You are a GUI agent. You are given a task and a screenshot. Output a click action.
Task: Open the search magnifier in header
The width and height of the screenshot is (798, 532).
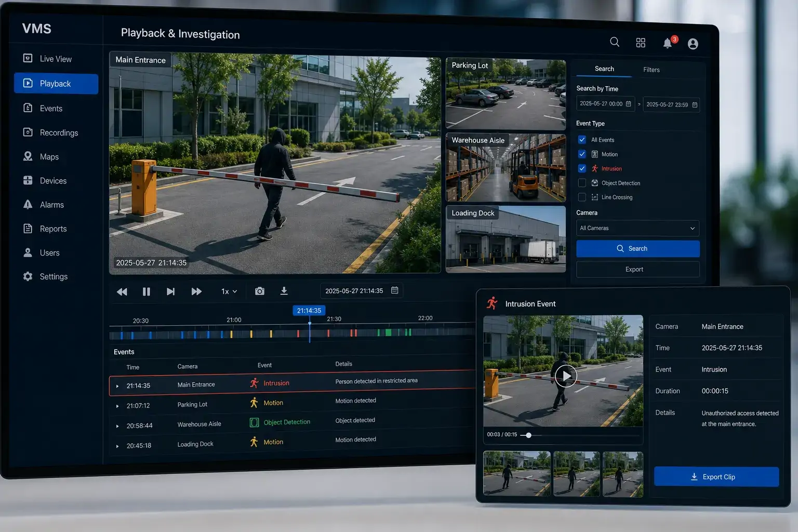[614, 42]
